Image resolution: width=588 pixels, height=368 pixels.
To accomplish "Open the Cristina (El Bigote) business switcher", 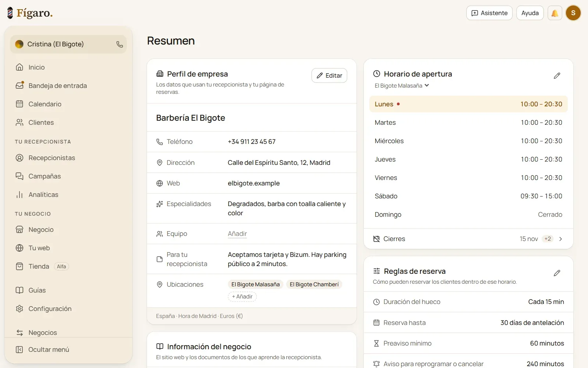I will click(68, 44).
